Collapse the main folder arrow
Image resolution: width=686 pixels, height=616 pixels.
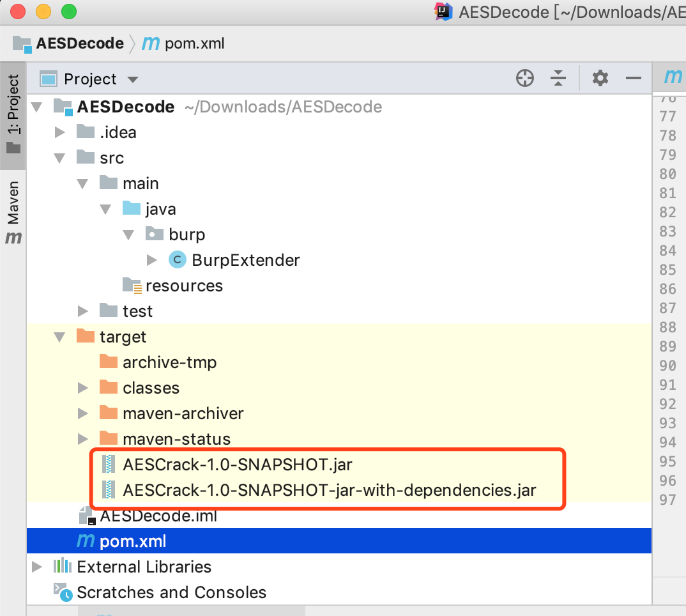click(x=82, y=183)
